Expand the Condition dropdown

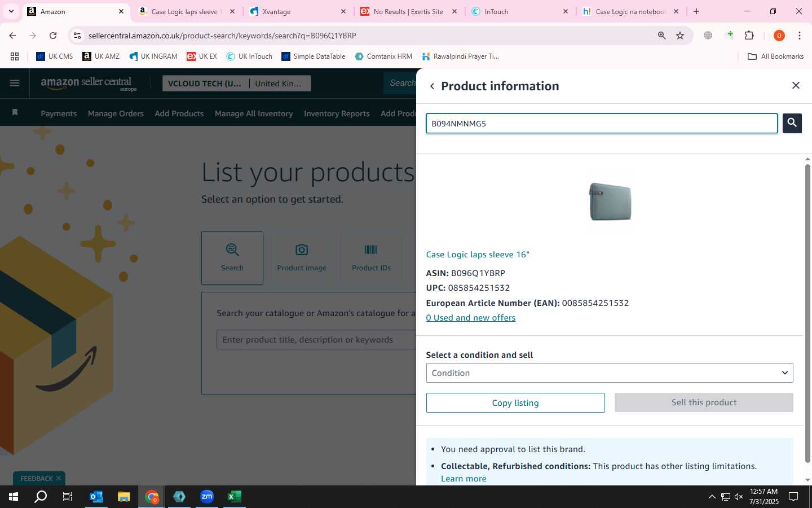[x=610, y=373]
